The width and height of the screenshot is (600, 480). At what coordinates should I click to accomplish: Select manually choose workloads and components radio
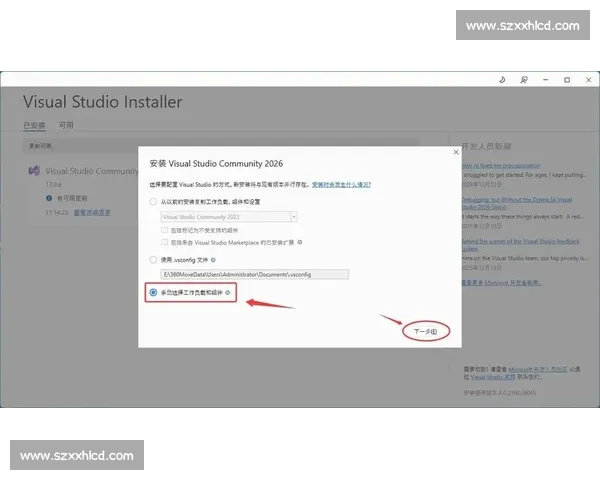click(x=153, y=292)
